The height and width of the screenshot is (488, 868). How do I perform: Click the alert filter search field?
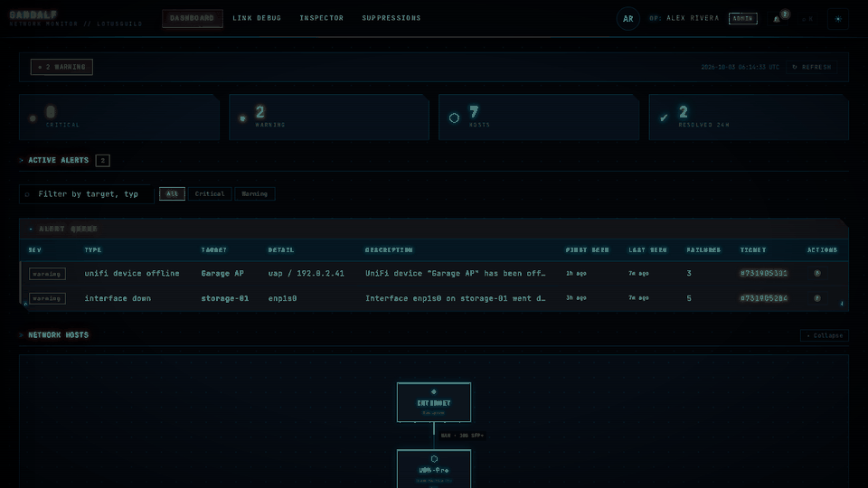pos(87,194)
